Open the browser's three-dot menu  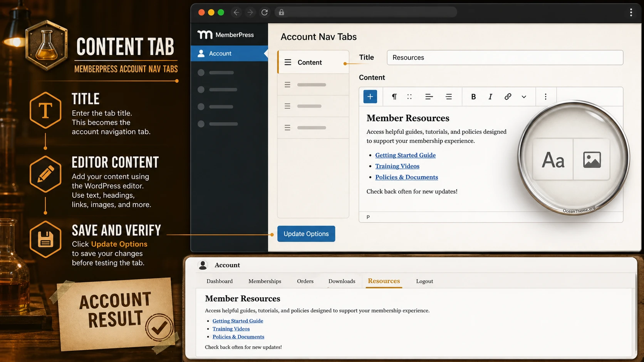(631, 12)
